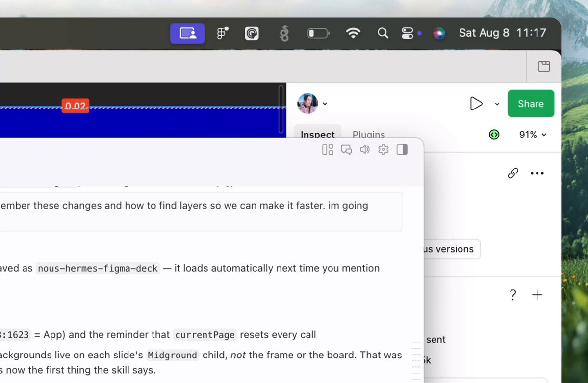The height and width of the screenshot is (383, 588).
Task: Toggle the speaker sound icon
Action: 364,149
